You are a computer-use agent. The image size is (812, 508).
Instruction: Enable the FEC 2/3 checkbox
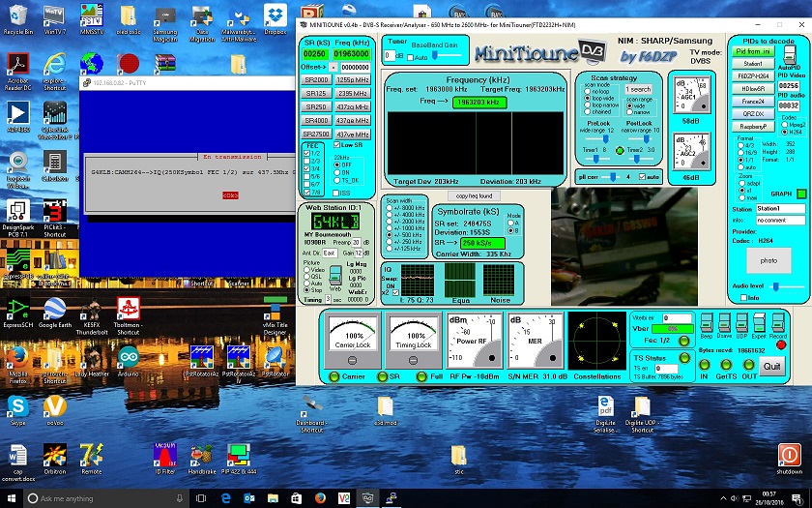306,162
